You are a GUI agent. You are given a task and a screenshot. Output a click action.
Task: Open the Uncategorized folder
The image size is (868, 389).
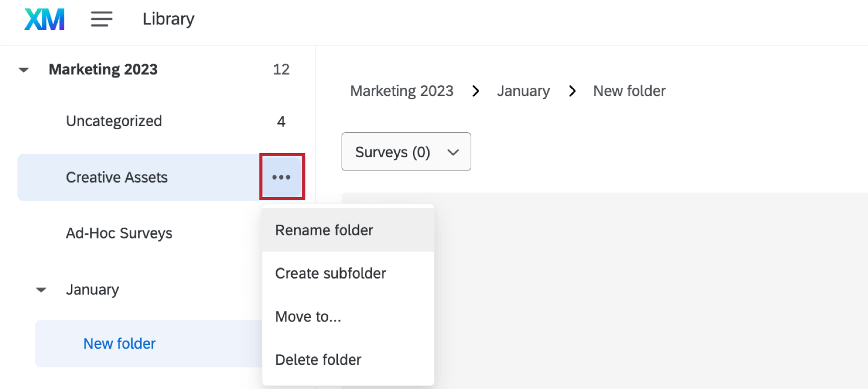[x=114, y=121]
